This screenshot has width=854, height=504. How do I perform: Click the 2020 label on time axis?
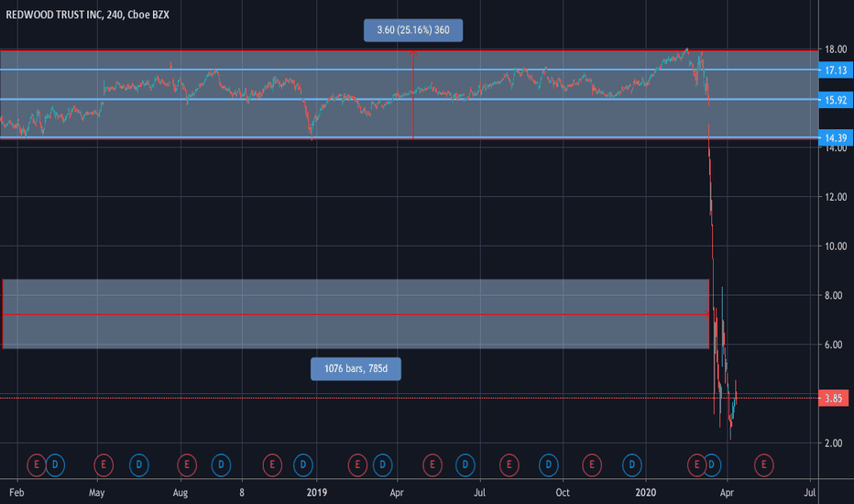[x=646, y=493]
